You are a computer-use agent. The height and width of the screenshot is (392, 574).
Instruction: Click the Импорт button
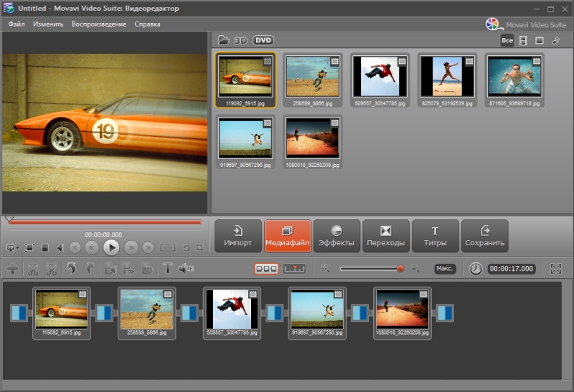tap(238, 236)
